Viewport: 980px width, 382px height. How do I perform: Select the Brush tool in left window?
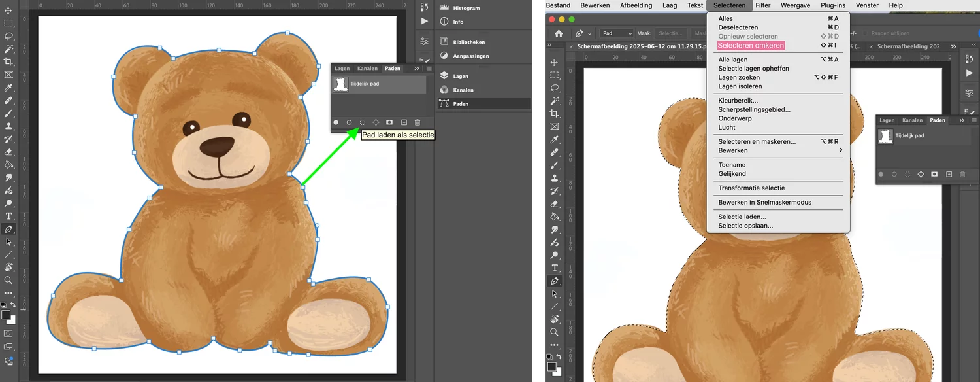(x=8, y=113)
